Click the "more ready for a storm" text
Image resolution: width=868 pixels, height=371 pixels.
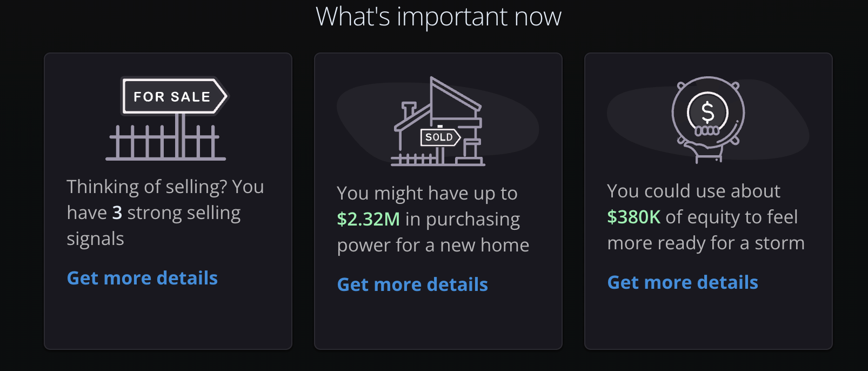click(705, 243)
